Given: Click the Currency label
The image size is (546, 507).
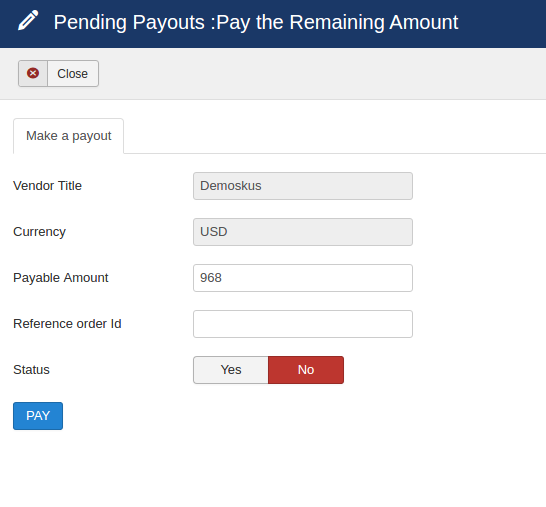Looking at the screenshot, I should (39, 232).
